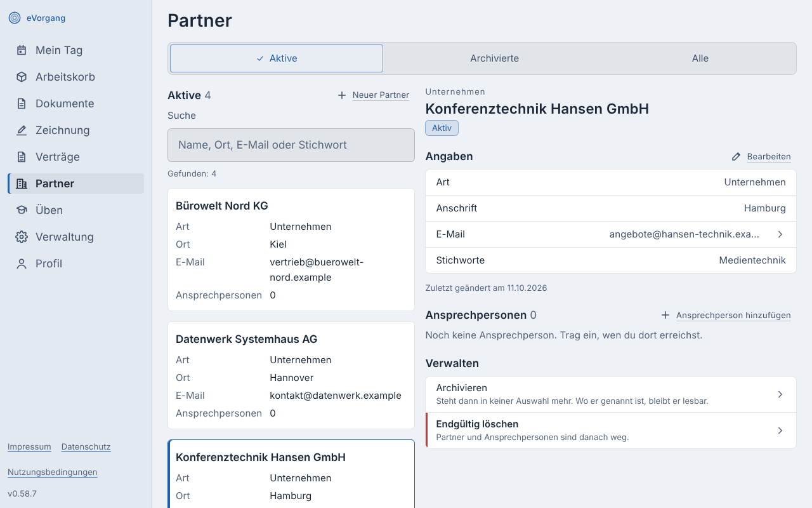Image resolution: width=812 pixels, height=508 pixels.
Task: Click plus icon before Ansprechperson hinzufügen
Action: (665, 315)
